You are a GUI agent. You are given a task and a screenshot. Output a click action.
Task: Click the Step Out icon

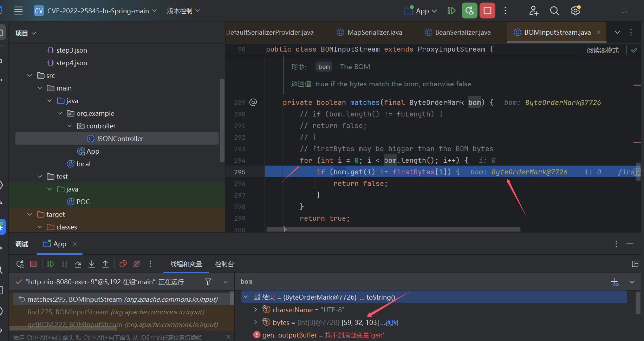pyautogui.click(x=105, y=264)
